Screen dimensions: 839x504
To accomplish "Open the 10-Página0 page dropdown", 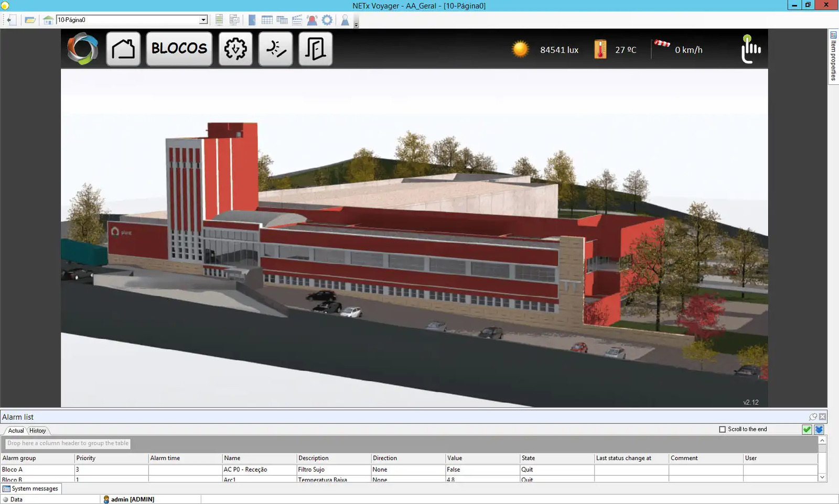I will [203, 20].
